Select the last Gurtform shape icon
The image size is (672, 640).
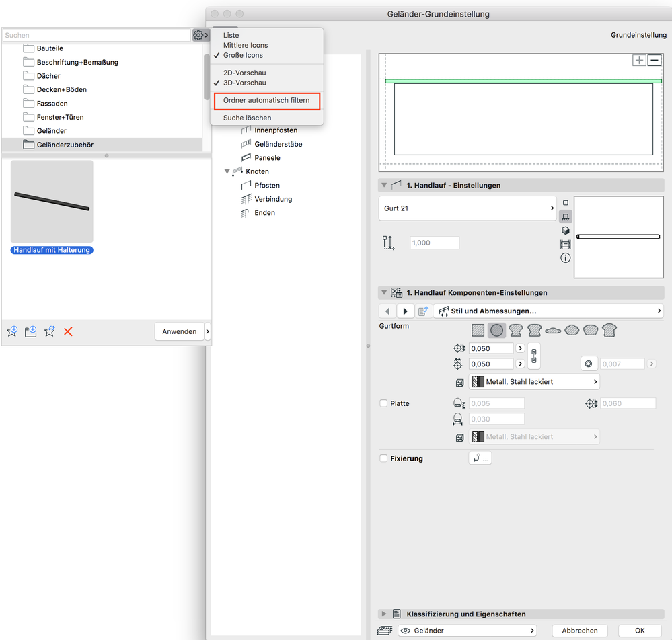[x=609, y=330]
